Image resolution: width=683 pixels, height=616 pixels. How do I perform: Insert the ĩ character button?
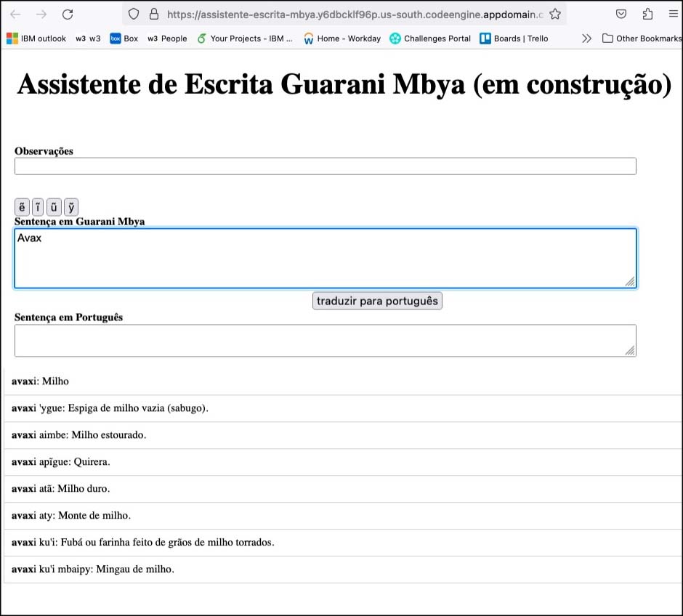[x=38, y=207]
